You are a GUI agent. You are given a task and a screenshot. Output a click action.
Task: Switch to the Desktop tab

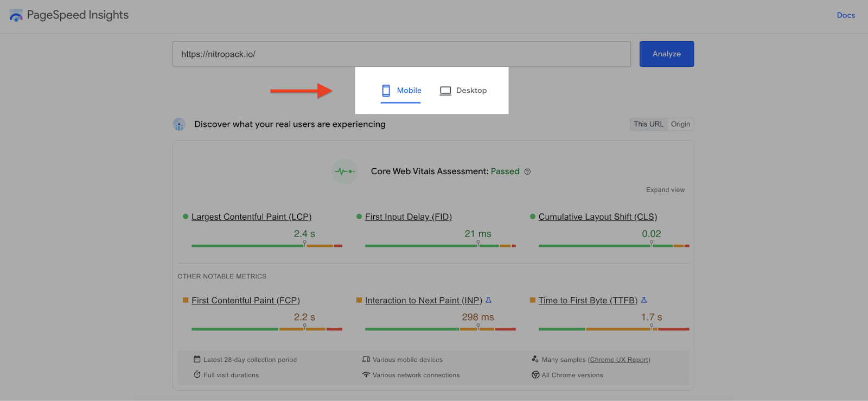463,91
